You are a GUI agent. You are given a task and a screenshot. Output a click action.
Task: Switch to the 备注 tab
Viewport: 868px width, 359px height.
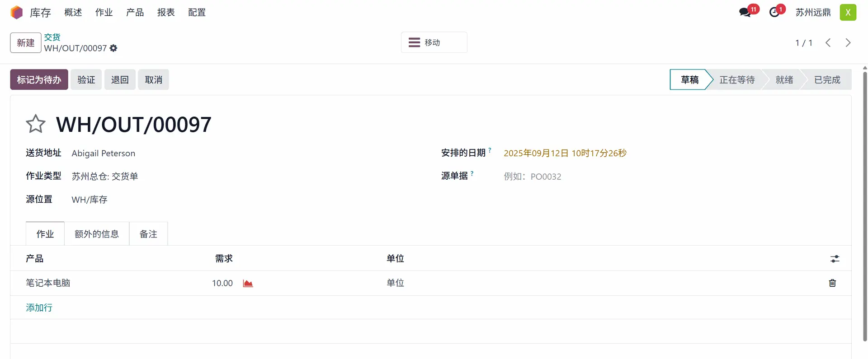(x=148, y=234)
